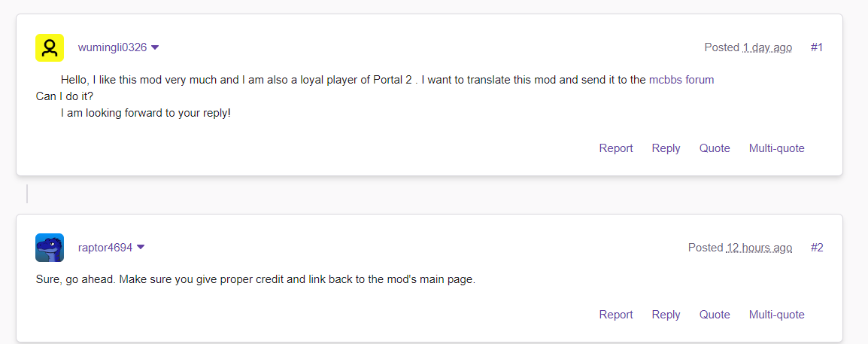Click raptor4694's blue raptor avatar
The image size is (868, 344).
point(50,248)
